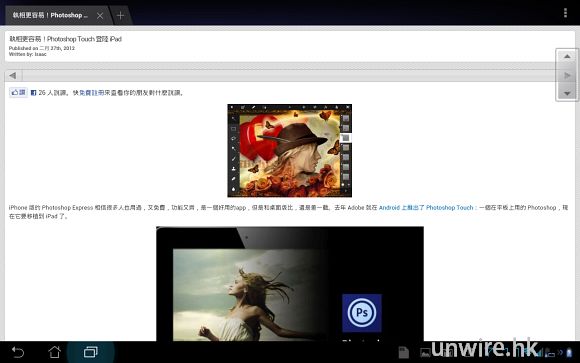The height and width of the screenshot is (363, 580).
Task: Click the horizontal scrollbar track
Action: 289,75
